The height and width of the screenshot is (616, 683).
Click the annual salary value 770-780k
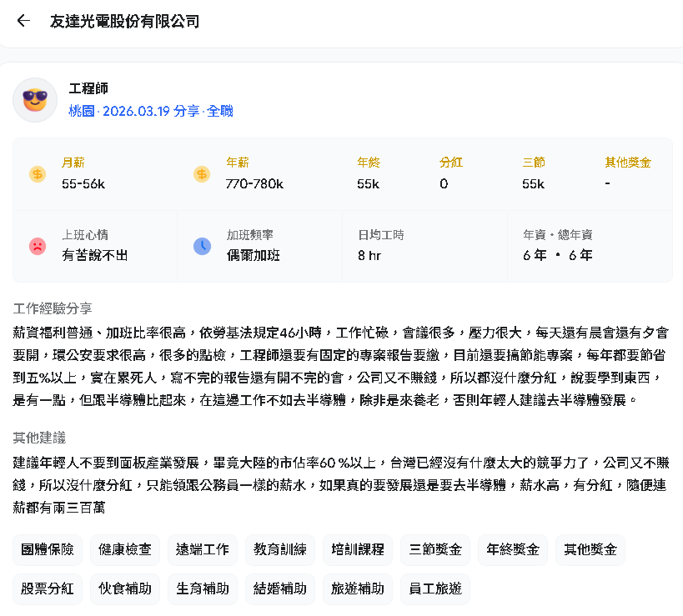pos(254,184)
